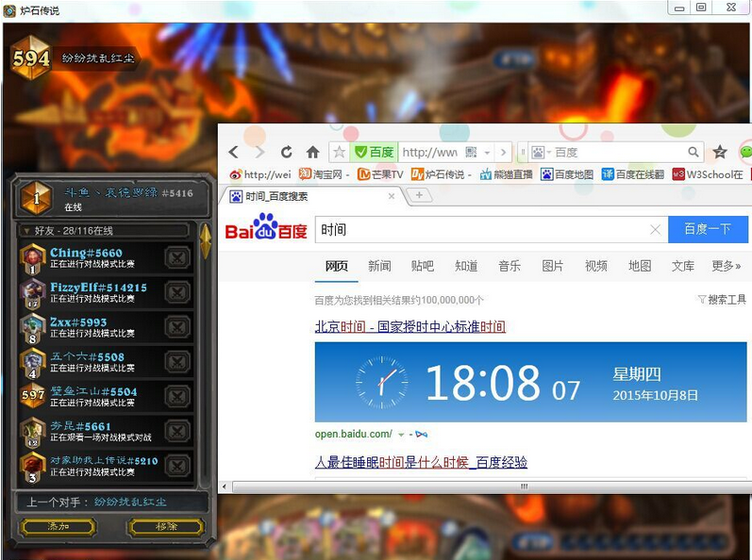Click the Baidu snapshot icon after open.baidu.com

click(421, 435)
